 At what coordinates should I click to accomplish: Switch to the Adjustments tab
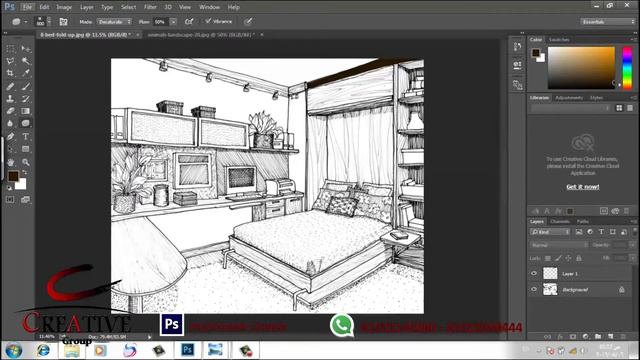click(569, 98)
